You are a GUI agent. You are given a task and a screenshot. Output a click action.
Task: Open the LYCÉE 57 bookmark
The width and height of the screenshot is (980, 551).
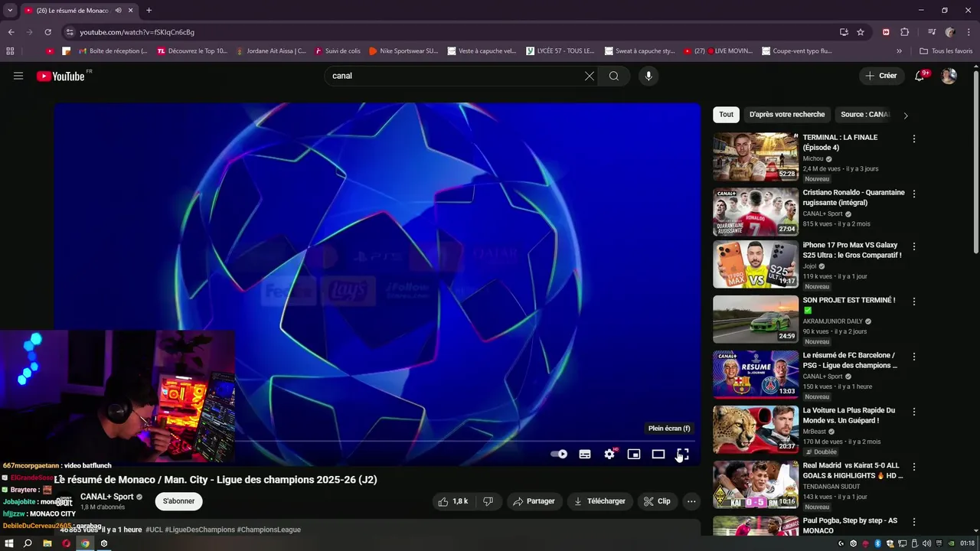[x=560, y=51]
